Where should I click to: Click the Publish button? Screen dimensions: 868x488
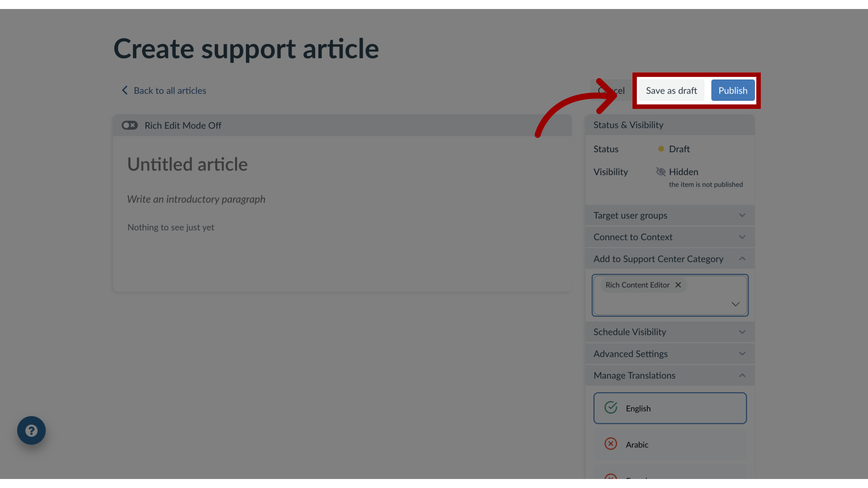point(733,90)
